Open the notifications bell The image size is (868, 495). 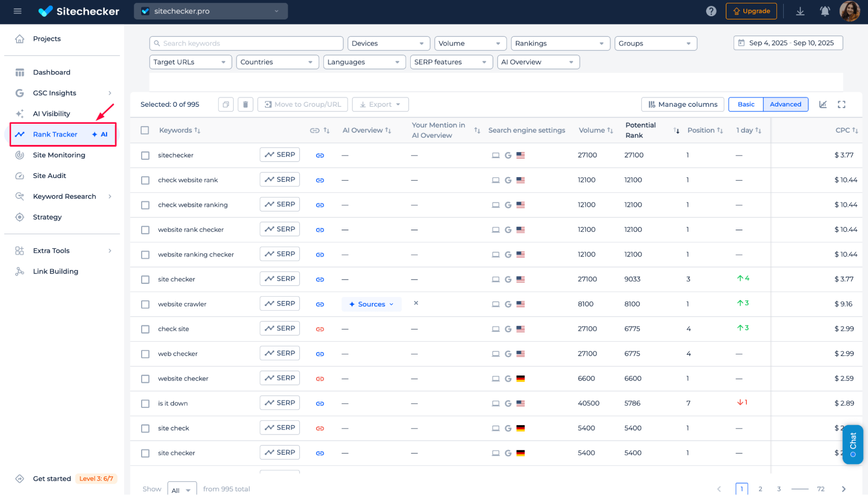click(x=825, y=11)
